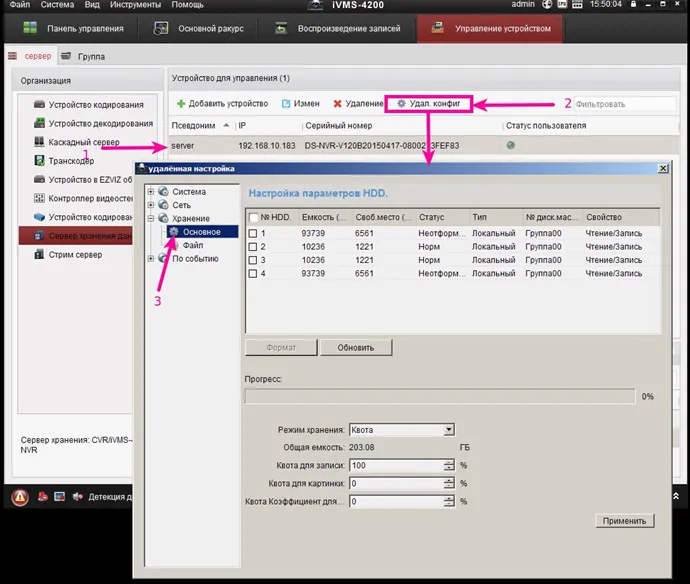Image resolution: width=690 pixels, height=584 pixels.
Task: Check the checkbox for HDD number 1
Action: pyautogui.click(x=253, y=233)
